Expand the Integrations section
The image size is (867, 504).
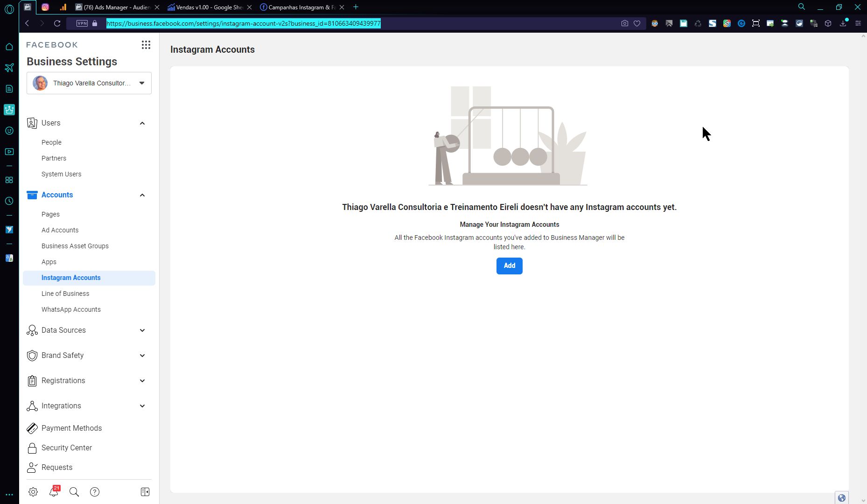point(142,406)
